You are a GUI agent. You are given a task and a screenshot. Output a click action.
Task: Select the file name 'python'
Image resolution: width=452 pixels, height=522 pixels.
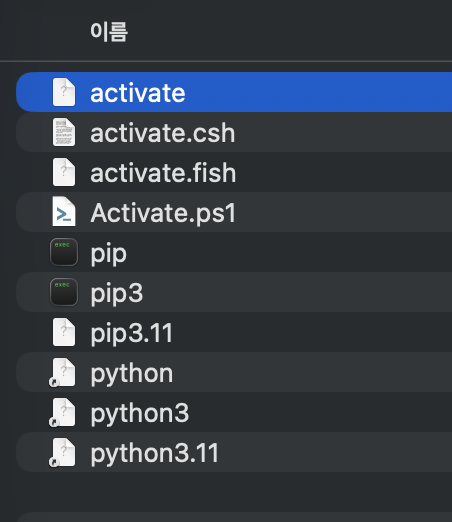point(132,374)
